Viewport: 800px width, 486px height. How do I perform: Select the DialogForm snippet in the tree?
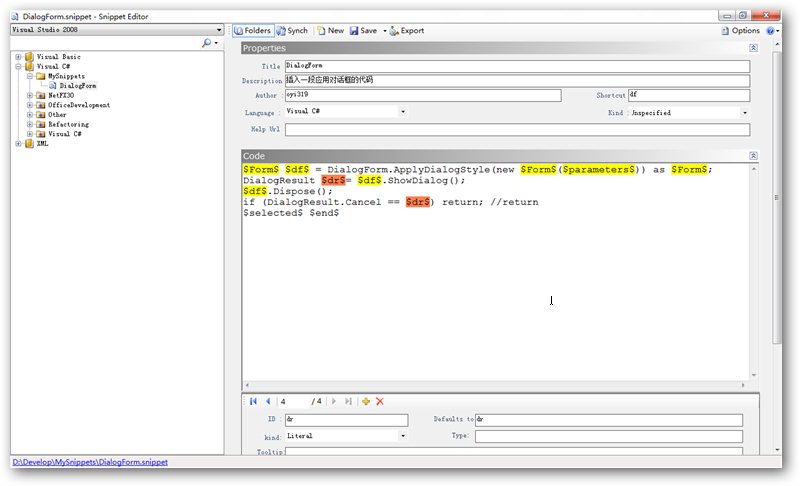coord(76,86)
